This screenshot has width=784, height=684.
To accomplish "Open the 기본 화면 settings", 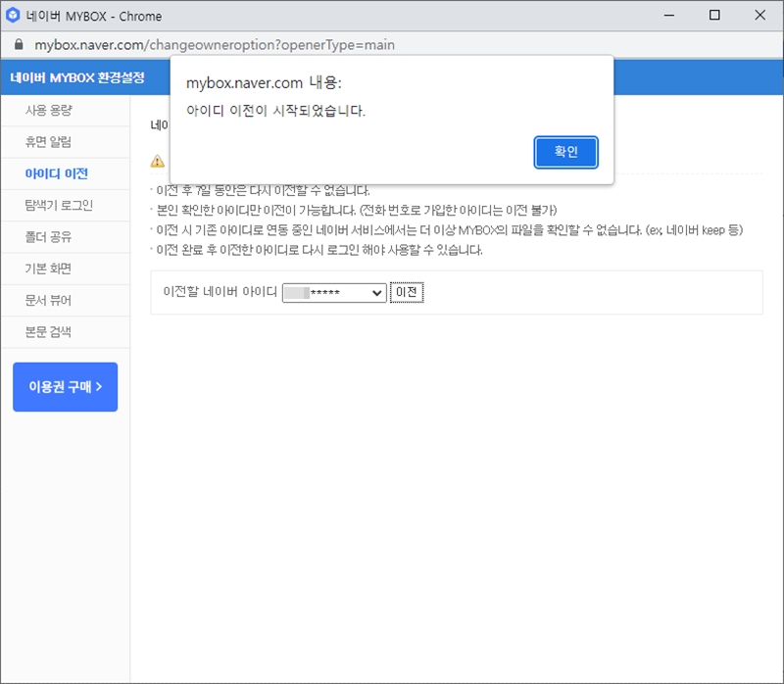I will point(66,269).
